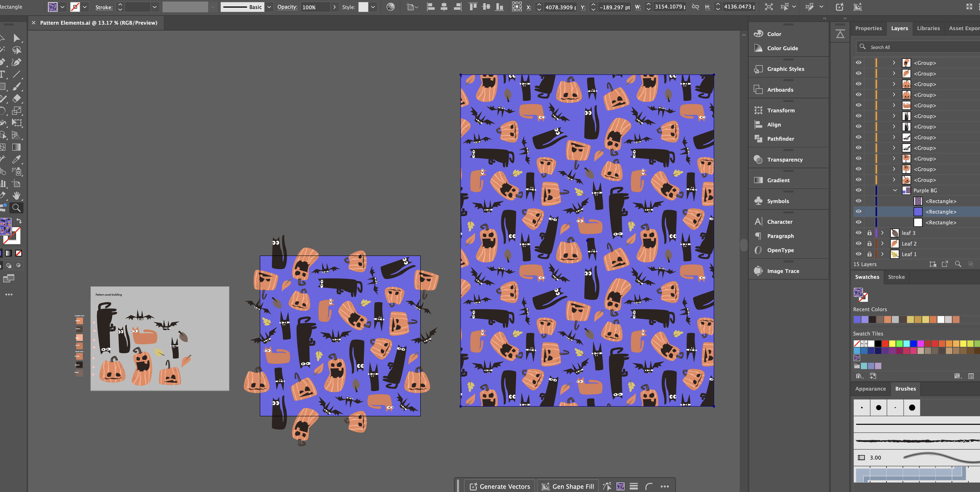This screenshot has height=492, width=980.
Task: Hide the Purple BG layer
Action: [858, 190]
